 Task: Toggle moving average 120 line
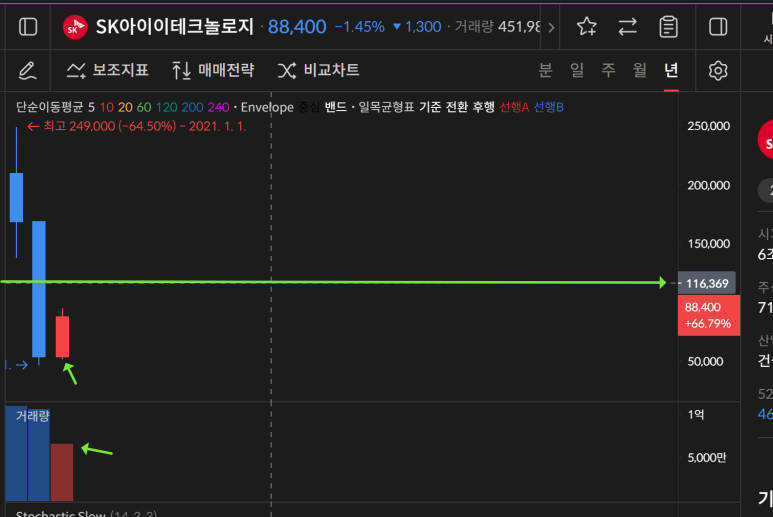click(167, 107)
